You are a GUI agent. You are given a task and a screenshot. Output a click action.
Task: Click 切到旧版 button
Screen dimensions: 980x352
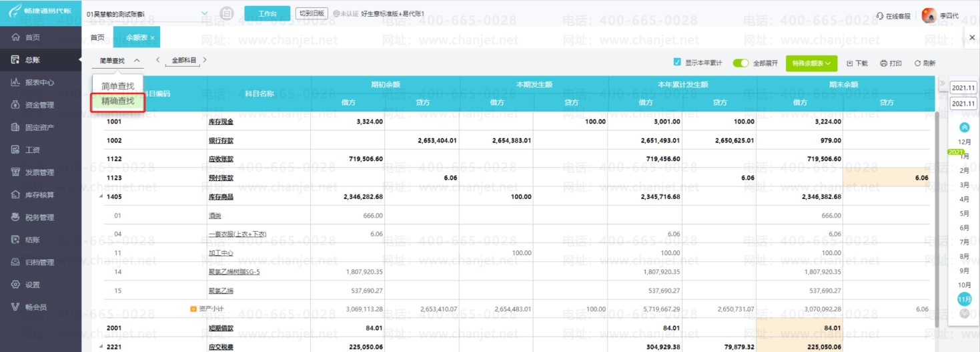coord(312,13)
